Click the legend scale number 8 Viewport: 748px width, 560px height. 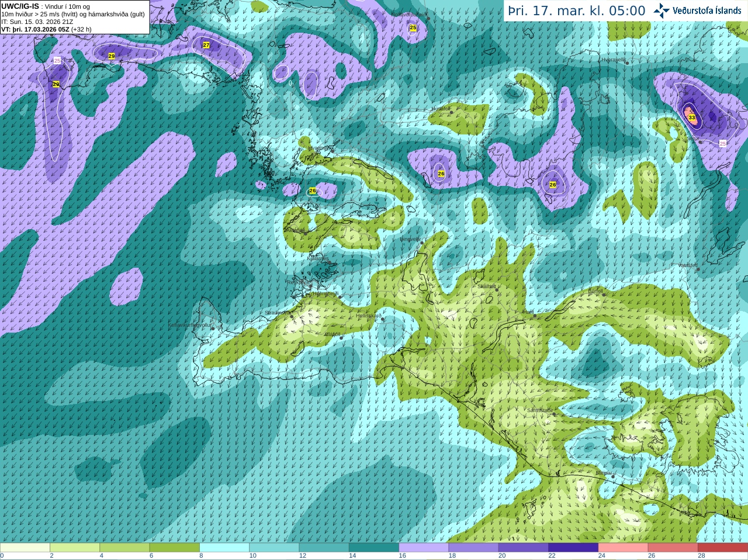point(202,556)
